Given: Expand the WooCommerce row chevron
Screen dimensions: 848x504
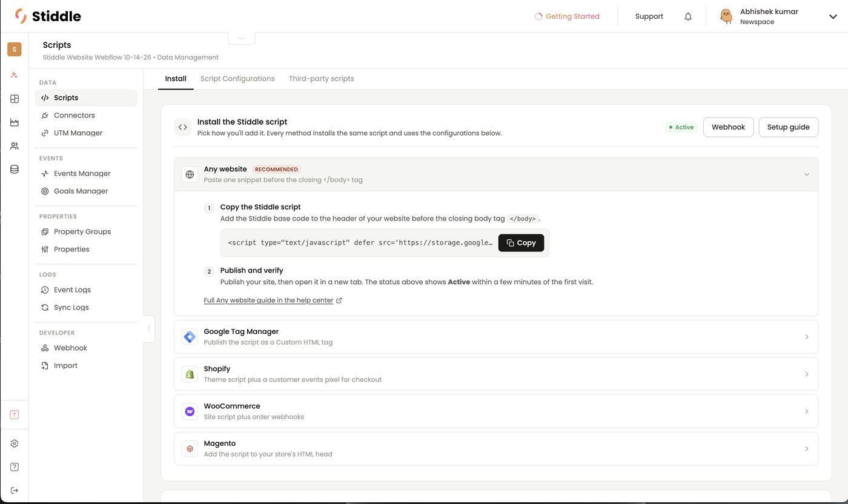Looking at the screenshot, I should pyautogui.click(x=806, y=411).
